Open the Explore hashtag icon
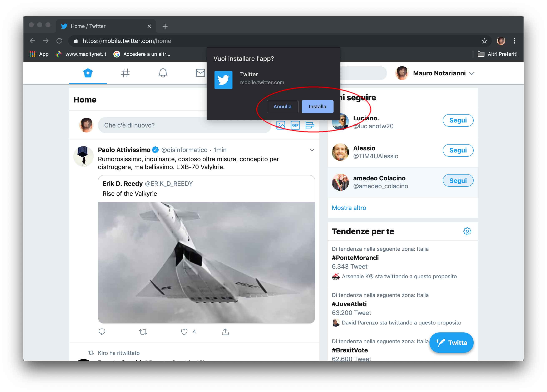 click(125, 73)
